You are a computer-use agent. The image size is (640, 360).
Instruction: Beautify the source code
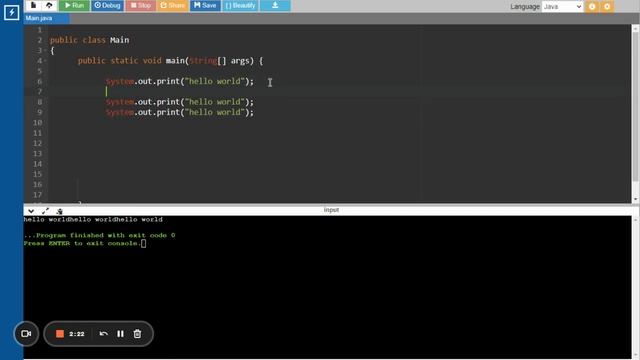[x=240, y=5]
